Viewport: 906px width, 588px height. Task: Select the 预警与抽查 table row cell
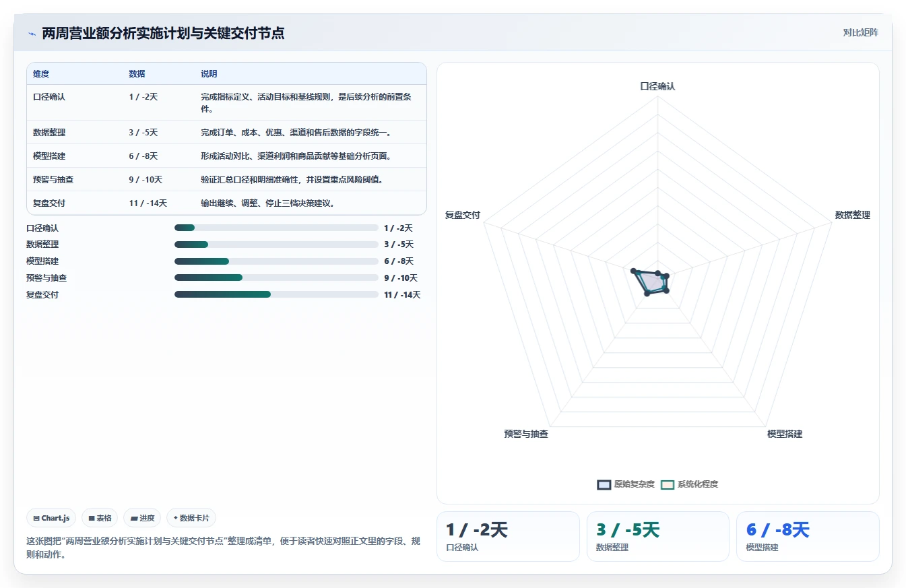point(54,180)
